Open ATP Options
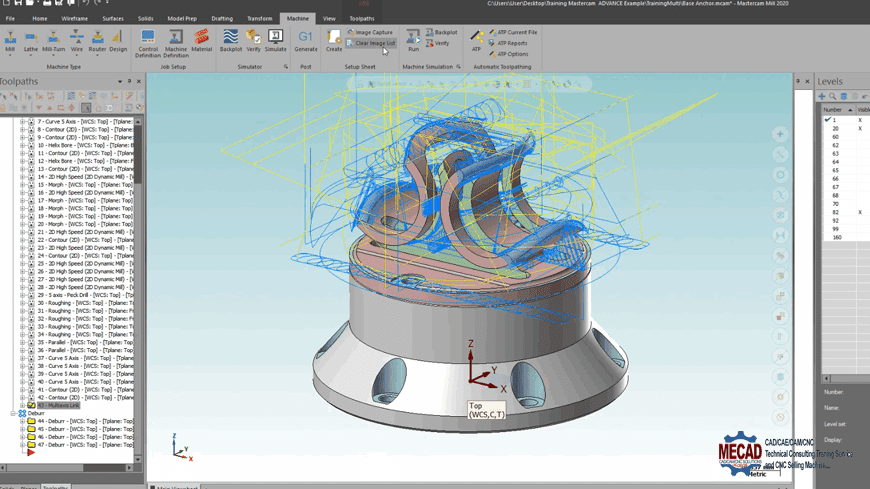Screen dimensions: 870x489 (508, 54)
